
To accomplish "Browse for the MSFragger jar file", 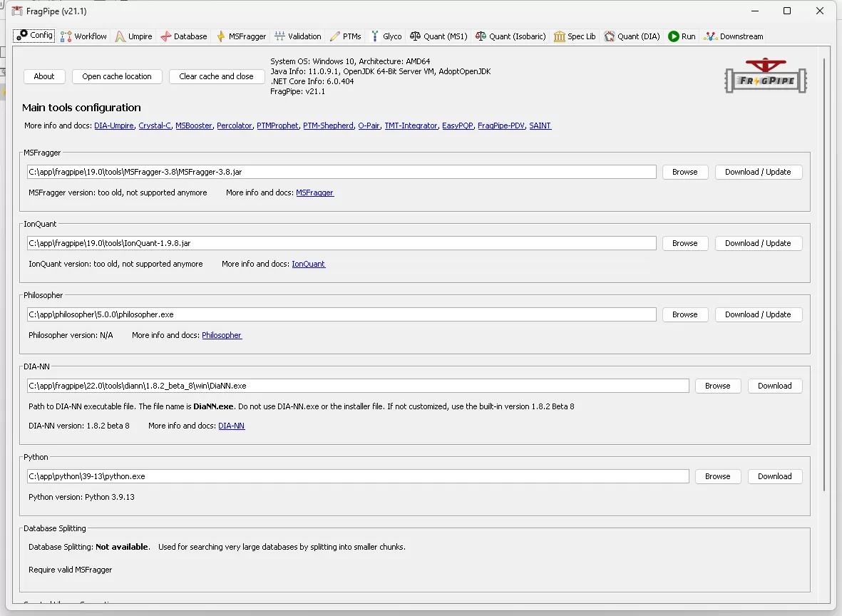I will point(684,172).
